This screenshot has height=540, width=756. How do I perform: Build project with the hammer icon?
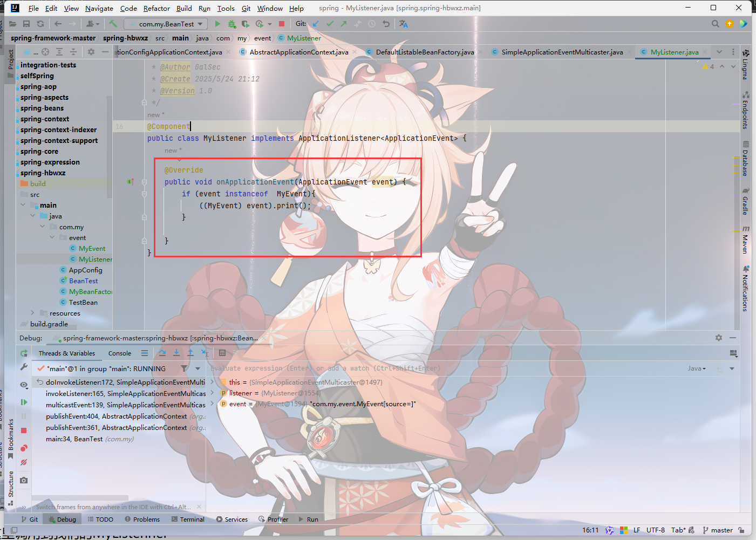[113, 24]
